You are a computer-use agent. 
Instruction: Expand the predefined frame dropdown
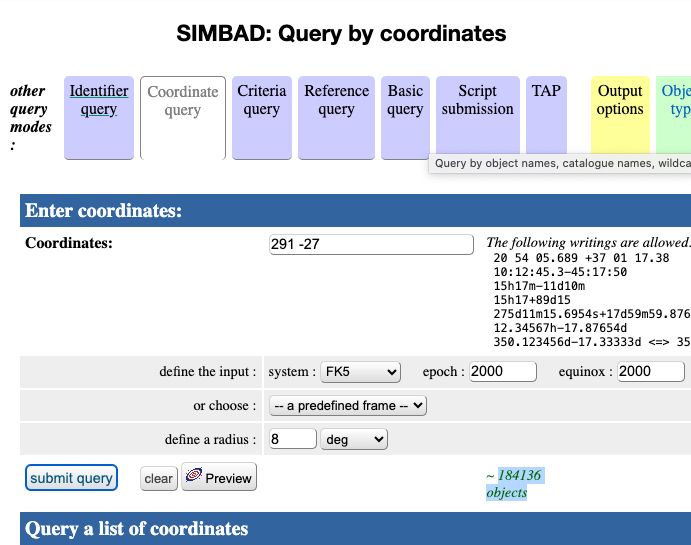(348, 405)
